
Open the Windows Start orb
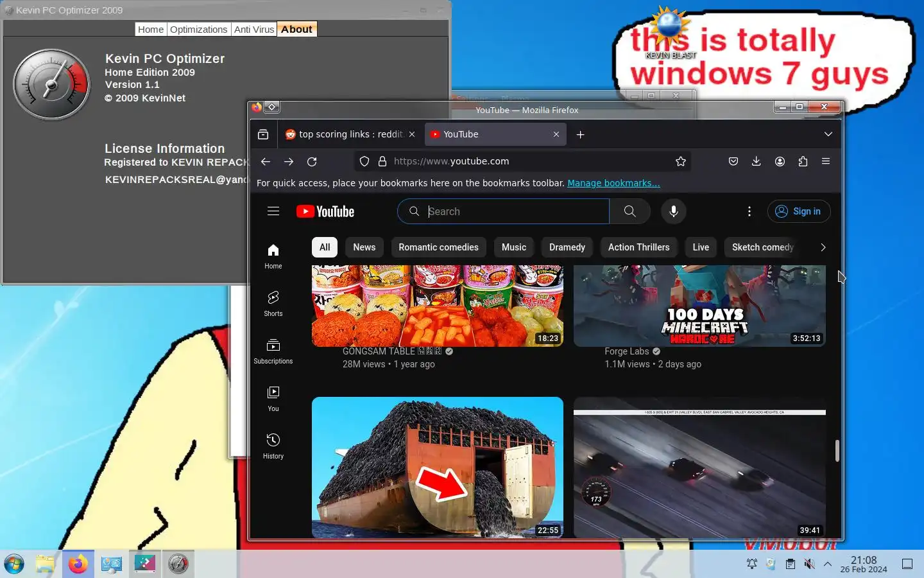14,564
